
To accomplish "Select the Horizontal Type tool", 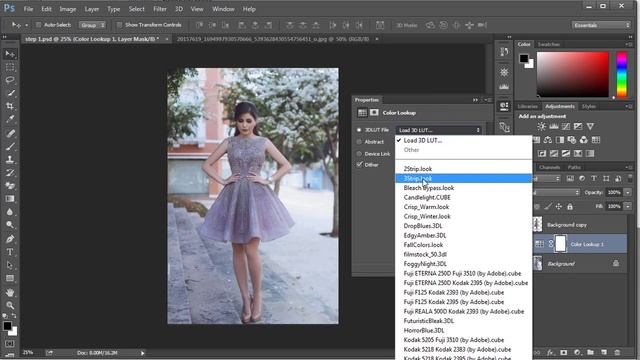I will click(10, 252).
